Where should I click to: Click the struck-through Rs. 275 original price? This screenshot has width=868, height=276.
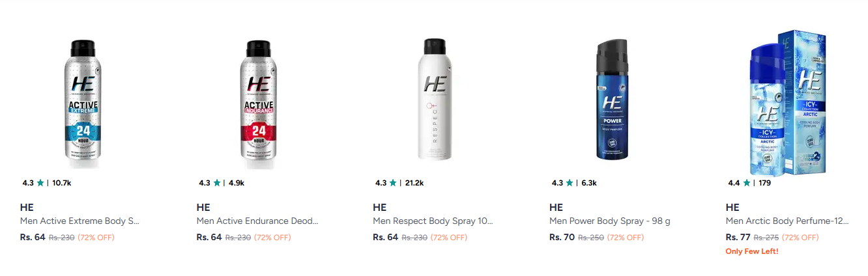(x=766, y=238)
